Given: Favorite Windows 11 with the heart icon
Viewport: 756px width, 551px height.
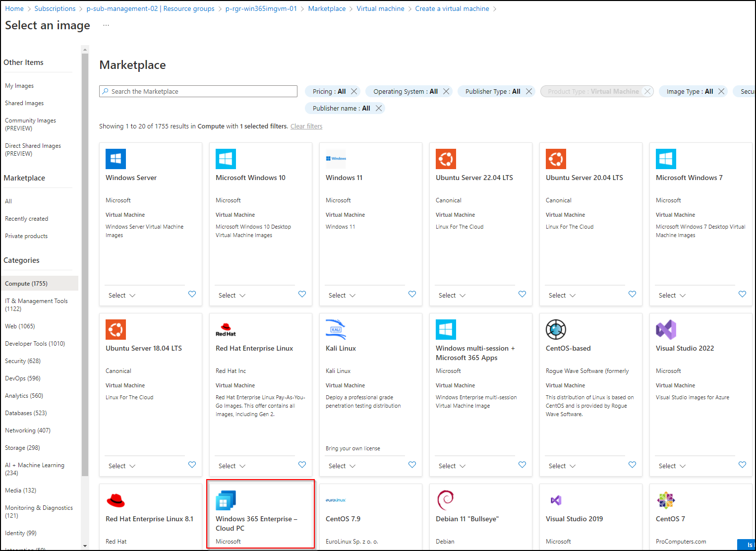Looking at the screenshot, I should [412, 294].
